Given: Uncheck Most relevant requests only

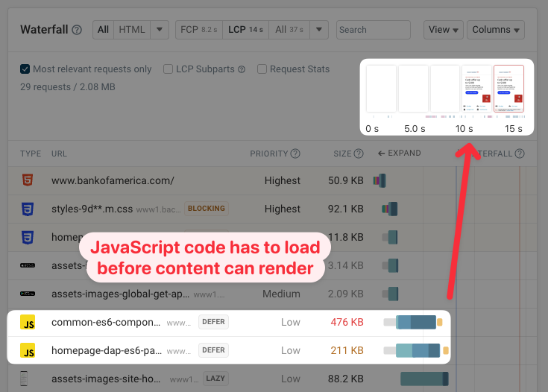Looking at the screenshot, I should 25,69.
